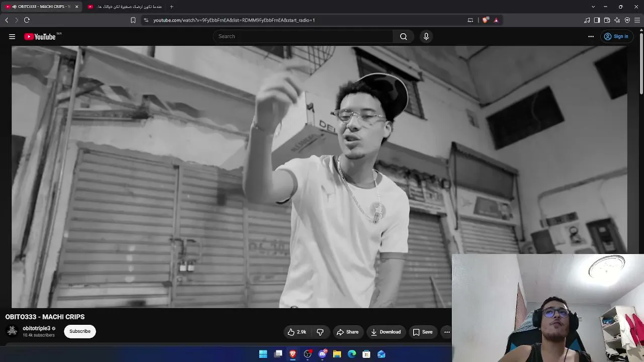
Task: Click the YouTube search magnifier button
Action: click(404, 36)
